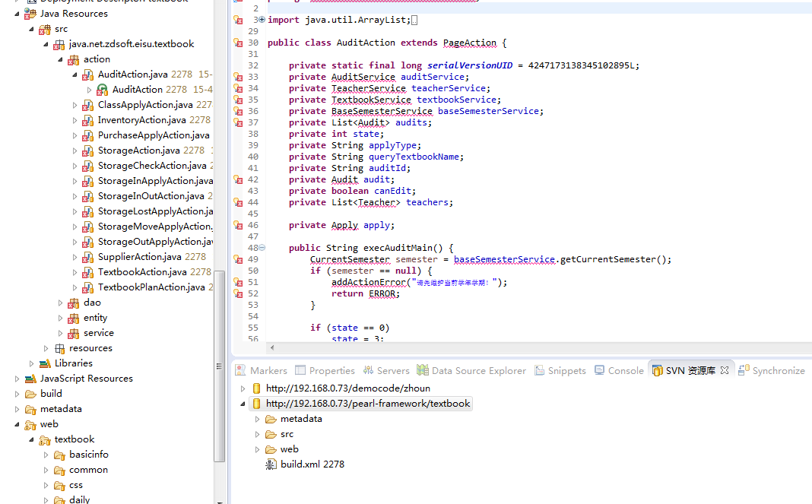The height and width of the screenshot is (504, 812).
Task: Click the metadata folder icon in SVN repository
Action: (271, 419)
